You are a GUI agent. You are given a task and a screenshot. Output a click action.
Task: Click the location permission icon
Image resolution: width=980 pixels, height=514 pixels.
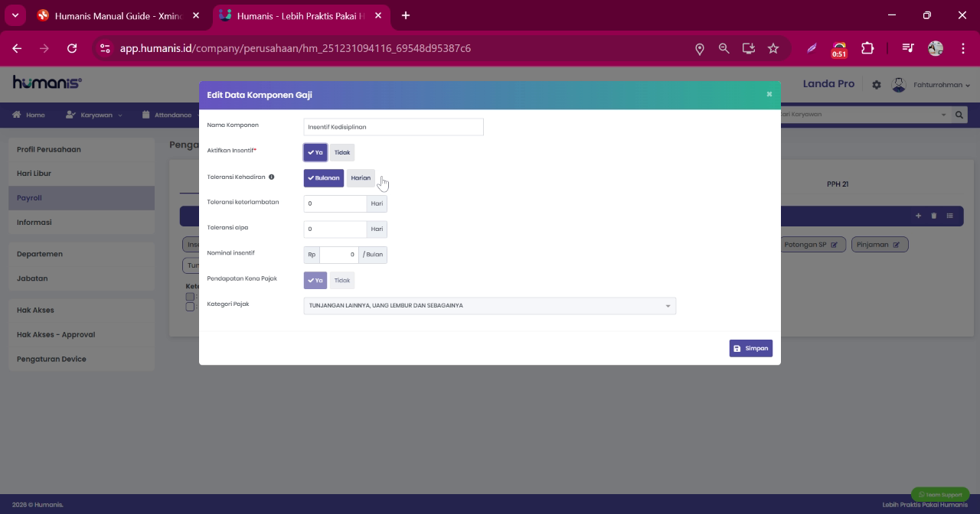[699, 48]
